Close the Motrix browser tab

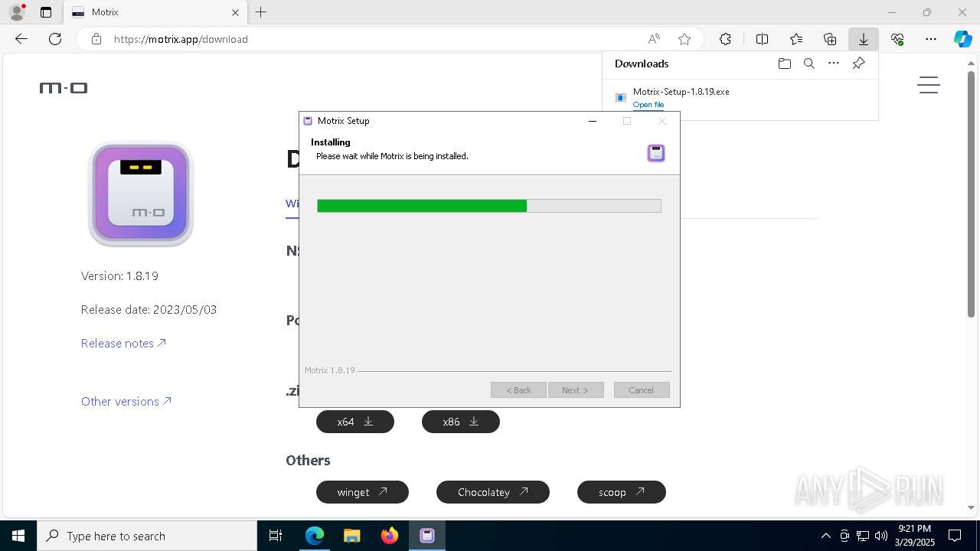click(236, 12)
